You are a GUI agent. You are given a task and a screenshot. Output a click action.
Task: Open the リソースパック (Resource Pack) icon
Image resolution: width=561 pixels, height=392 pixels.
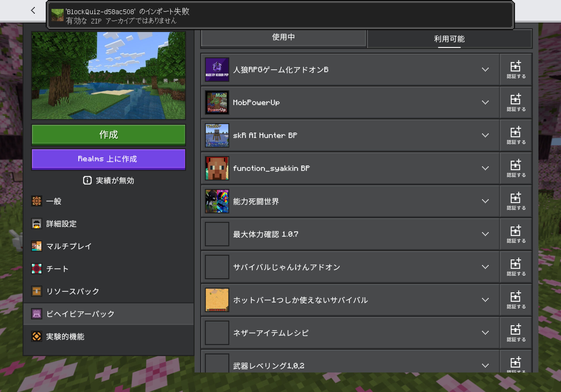click(37, 291)
